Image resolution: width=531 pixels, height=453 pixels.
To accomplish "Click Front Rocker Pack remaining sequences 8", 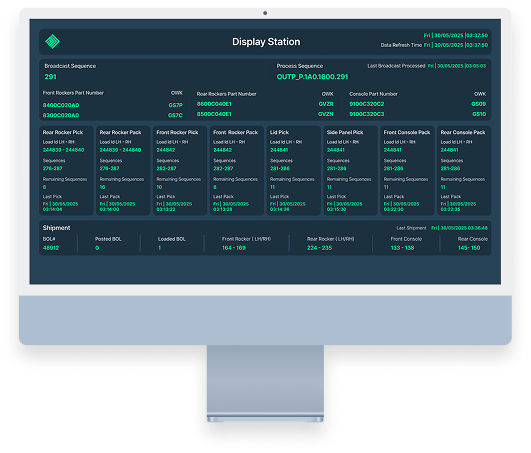I will [x=215, y=187].
